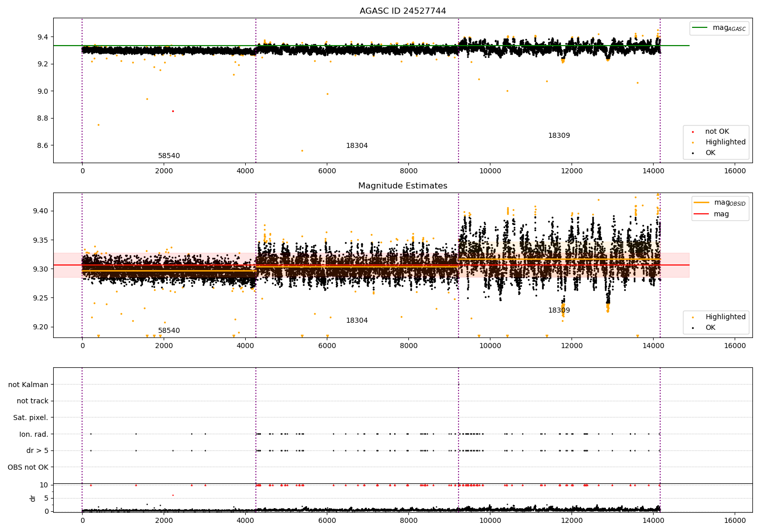Click the 9.20 tick on middle plot
The image size is (760, 532).
40,327
